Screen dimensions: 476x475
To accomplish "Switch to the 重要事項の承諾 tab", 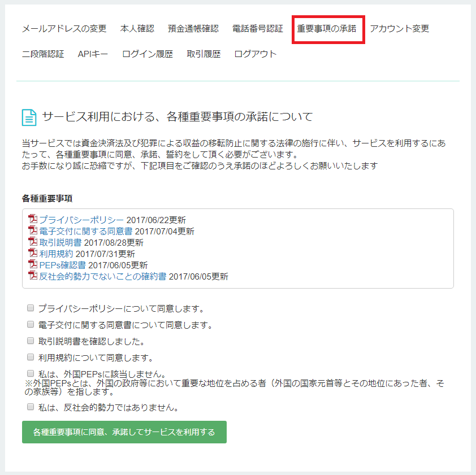I will tap(327, 28).
